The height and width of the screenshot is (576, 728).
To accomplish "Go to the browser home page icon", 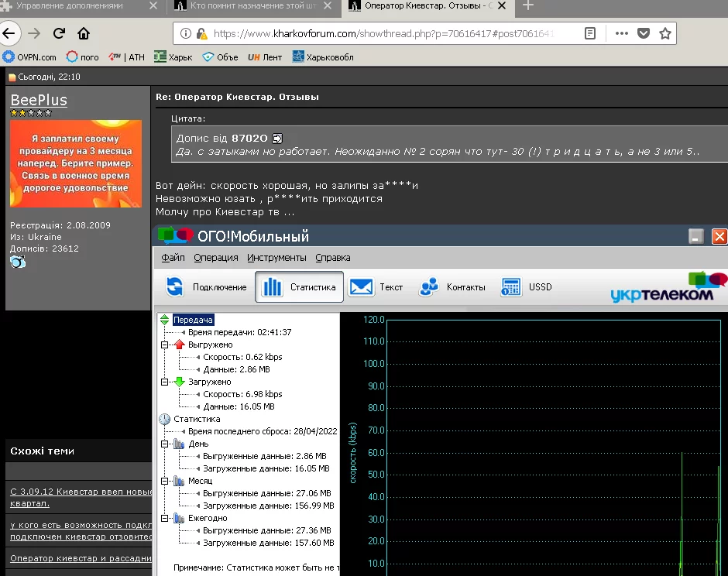I will (x=84, y=33).
